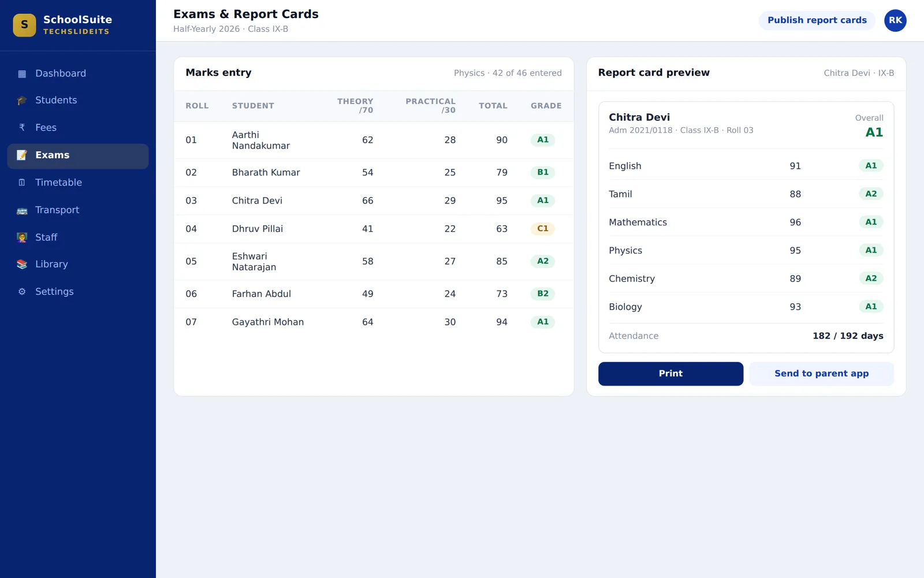Select student Eshwari Natarajan
The width and height of the screenshot is (924, 578).
(x=374, y=261)
